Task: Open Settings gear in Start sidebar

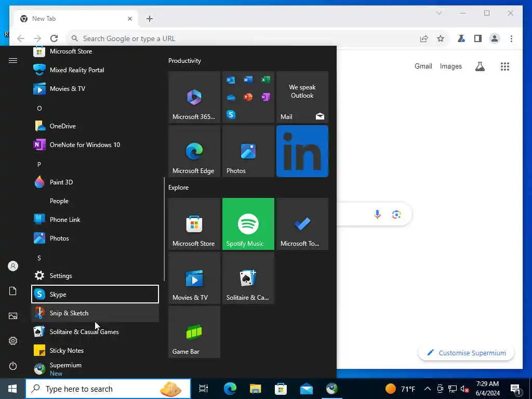Action: click(13, 341)
